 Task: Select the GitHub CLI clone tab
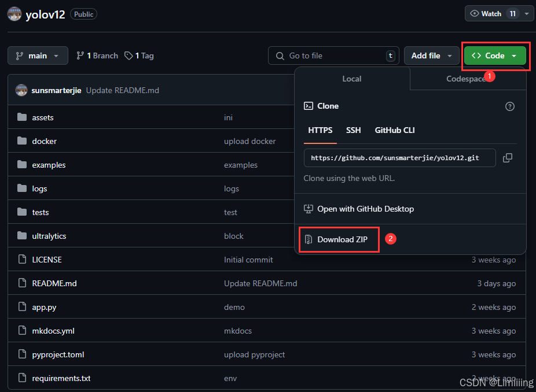coord(395,131)
